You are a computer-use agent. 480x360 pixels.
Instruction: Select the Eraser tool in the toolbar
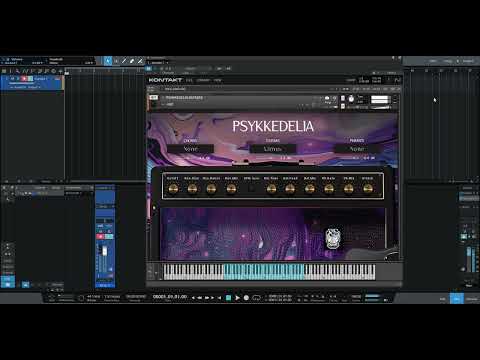point(132,61)
